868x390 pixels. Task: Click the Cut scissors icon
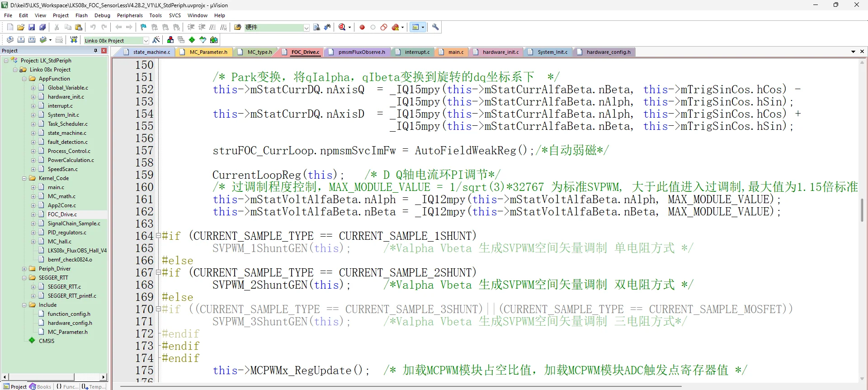[57, 27]
